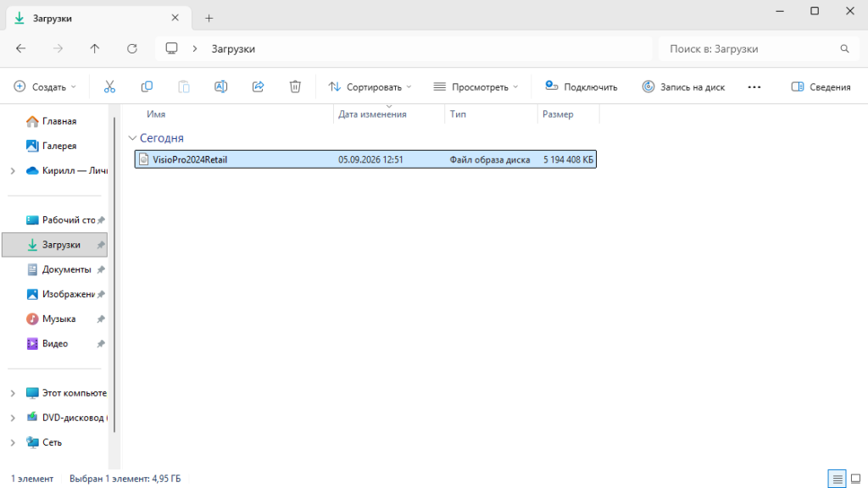
Task: Select DVD-дисковод in navigation pane
Action: tap(66, 418)
